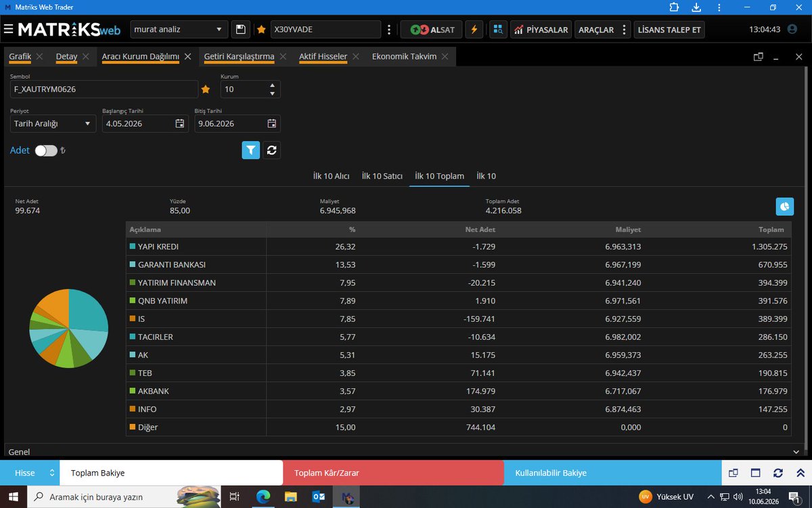Pop out the panel to a new window
Image resolution: width=812 pixels, height=508 pixels.
pyautogui.click(x=759, y=57)
